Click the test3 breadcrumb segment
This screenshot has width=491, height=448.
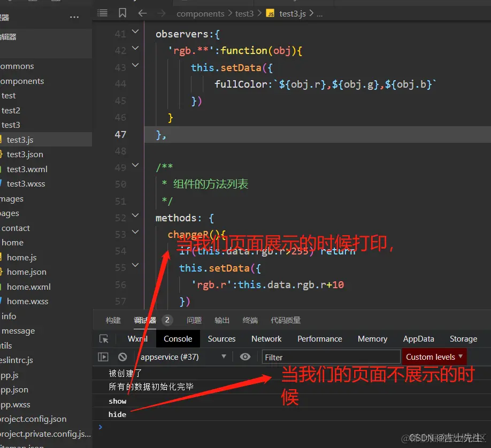pyautogui.click(x=244, y=14)
